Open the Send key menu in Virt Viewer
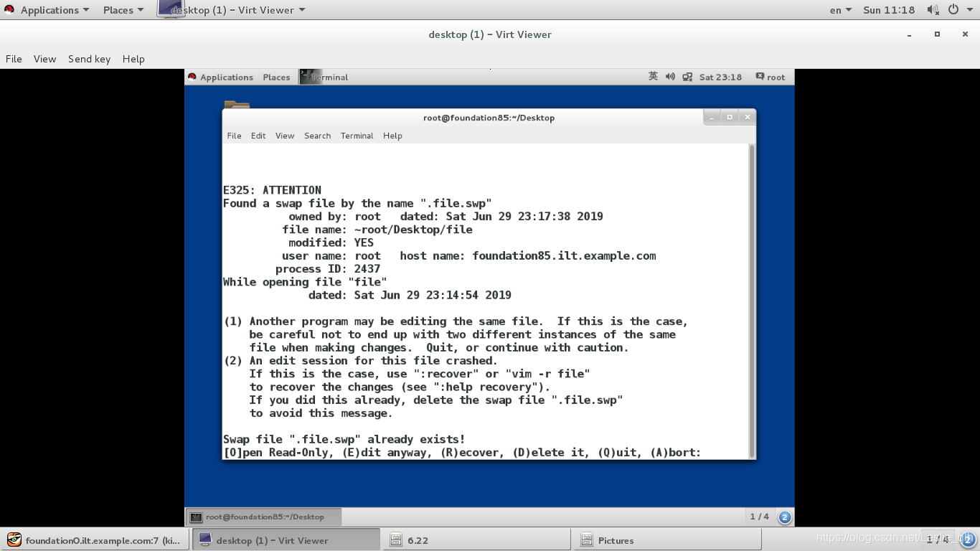 89,59
